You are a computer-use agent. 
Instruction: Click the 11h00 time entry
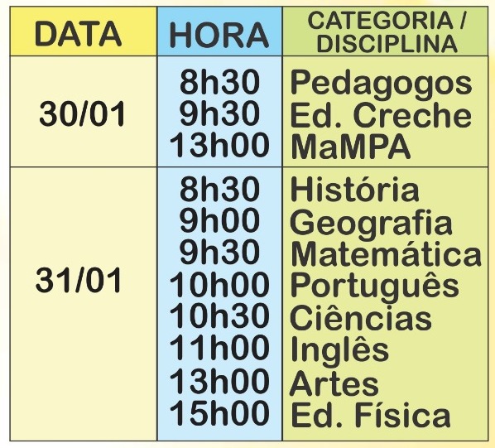[x=219, y=348]
